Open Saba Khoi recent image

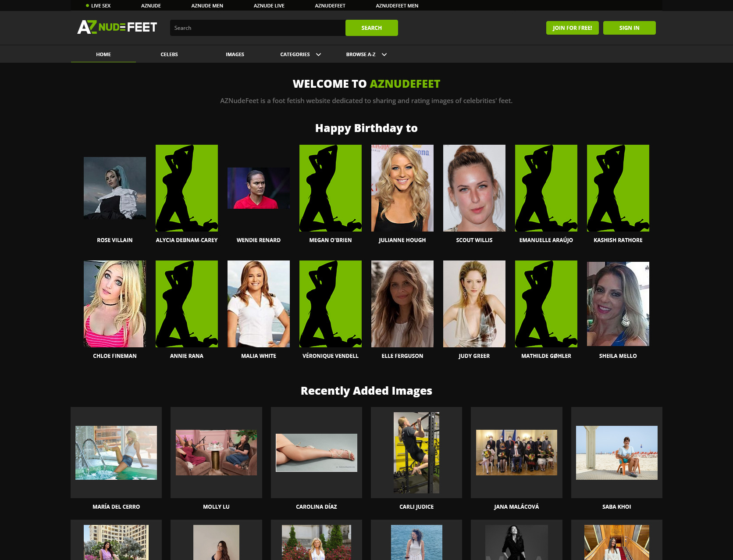617,453
